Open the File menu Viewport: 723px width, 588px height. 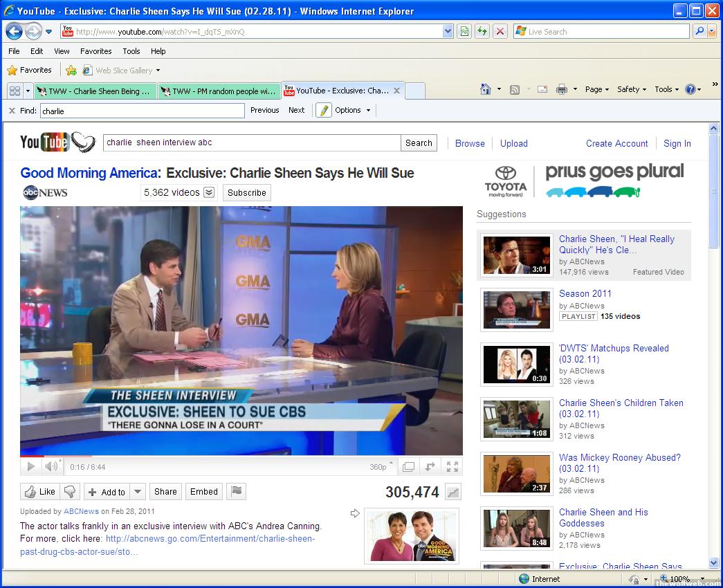(x=14, y=51)
